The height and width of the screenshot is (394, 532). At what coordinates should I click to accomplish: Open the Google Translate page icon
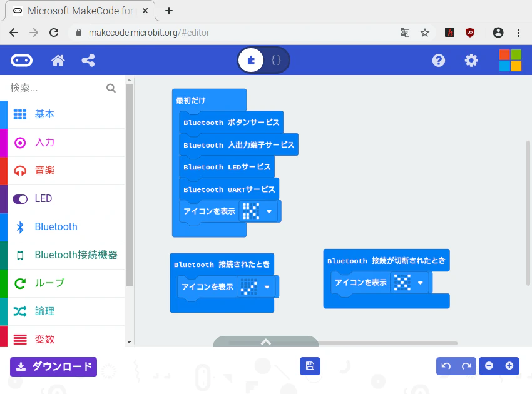click(404, 33)
